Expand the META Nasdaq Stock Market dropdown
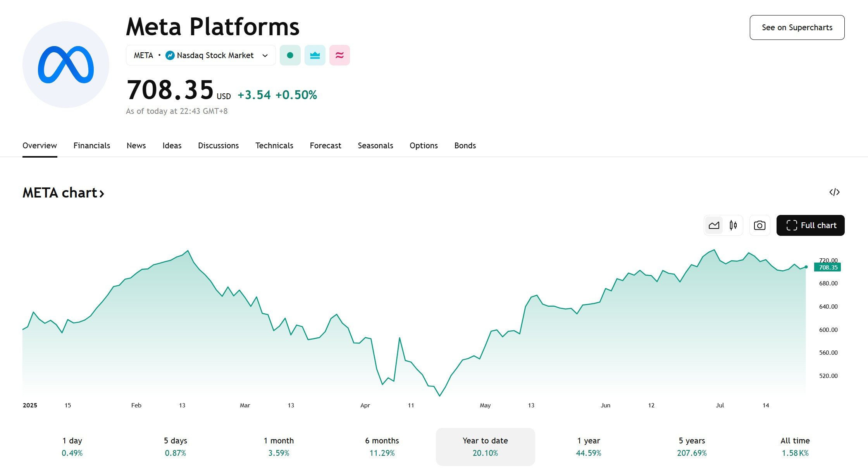This screenshot has width=868, height=474. pos(201,55)
